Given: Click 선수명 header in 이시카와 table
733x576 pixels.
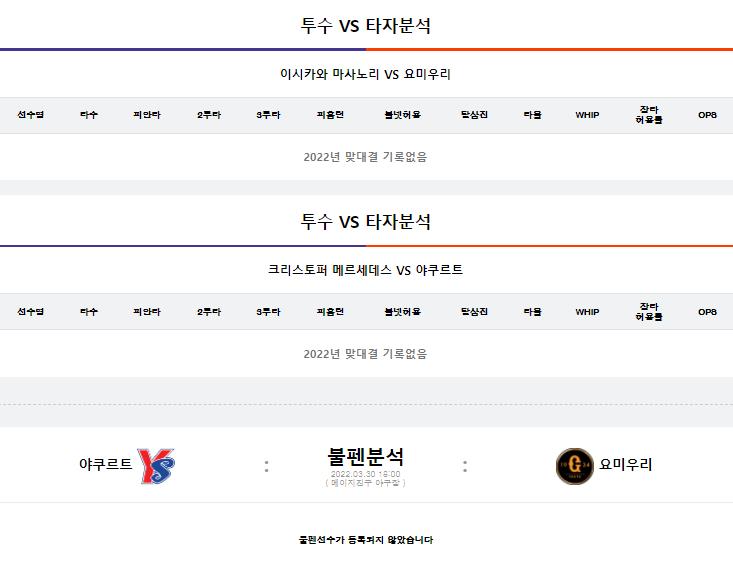Looking at the screenshot, I should coord(30,115).
